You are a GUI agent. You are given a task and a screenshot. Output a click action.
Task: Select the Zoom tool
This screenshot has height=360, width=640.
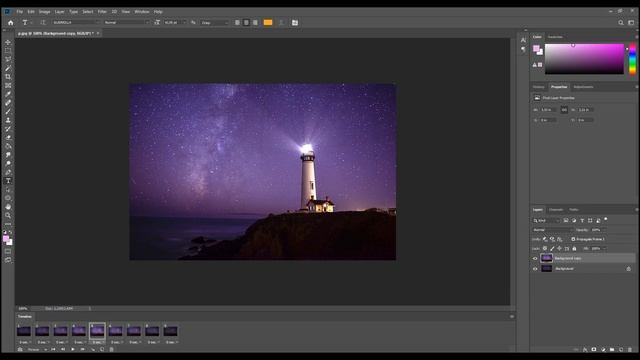[8, 215]
